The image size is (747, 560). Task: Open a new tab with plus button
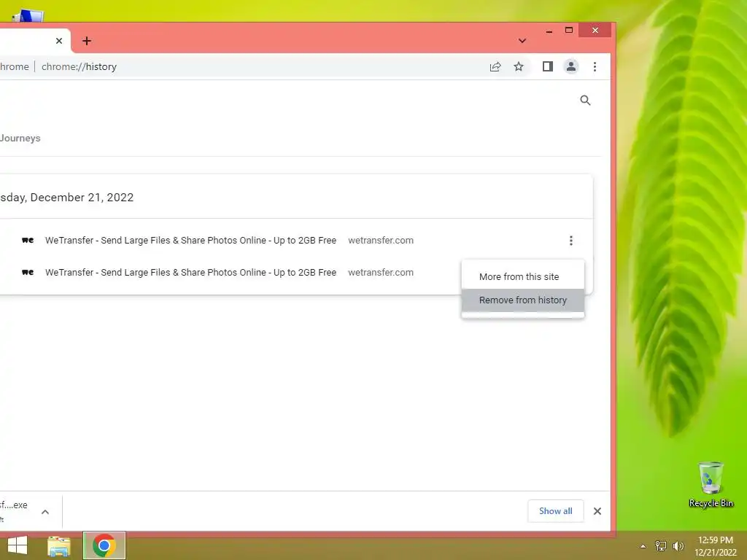pyautogui.click(x=86, y=41)
